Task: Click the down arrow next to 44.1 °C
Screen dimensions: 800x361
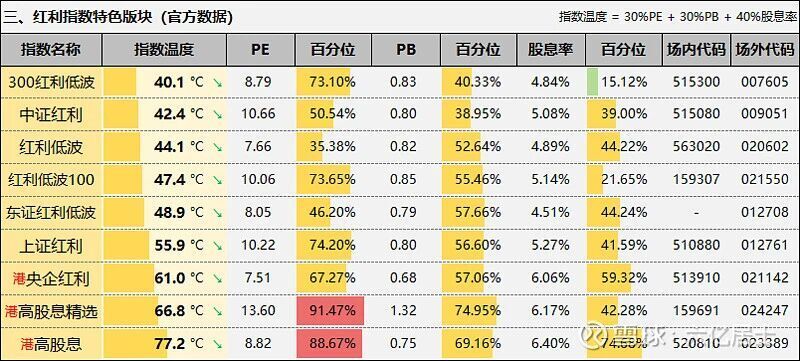Action: 217,147
